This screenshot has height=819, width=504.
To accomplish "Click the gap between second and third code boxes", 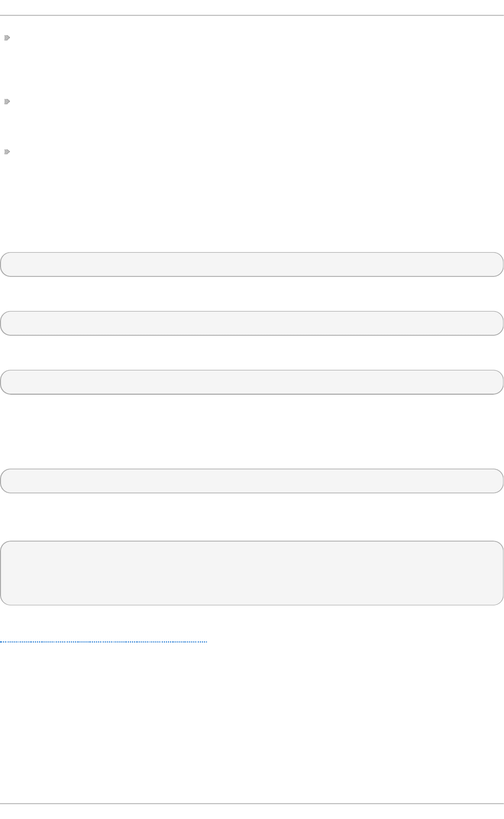I will [x=252, y=353].
